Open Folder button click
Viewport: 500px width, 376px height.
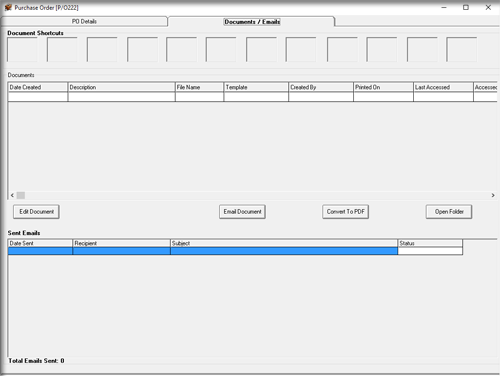coord(449,212)
